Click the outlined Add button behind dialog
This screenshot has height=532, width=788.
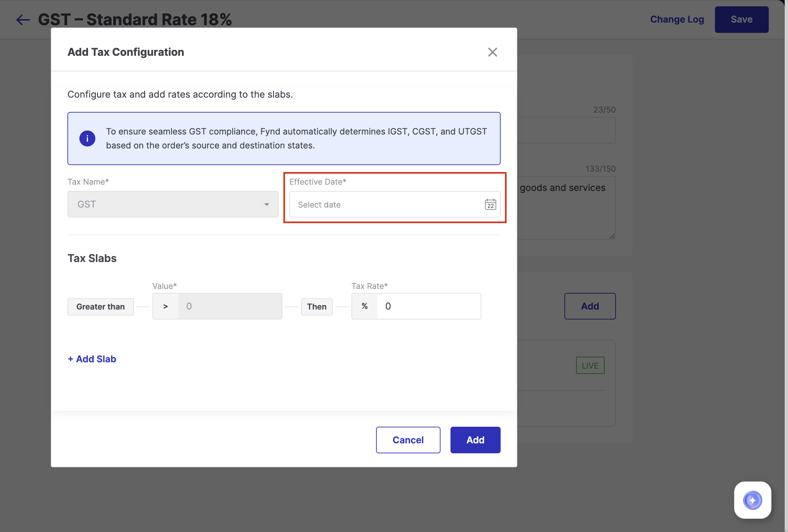(590, 306)
